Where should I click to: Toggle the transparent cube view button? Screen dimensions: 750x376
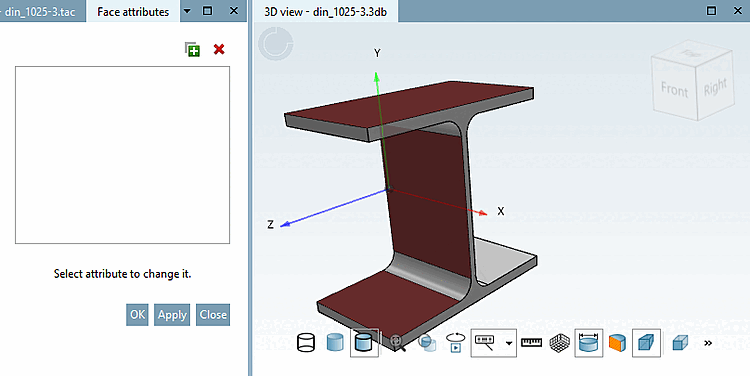pos(646,343)
